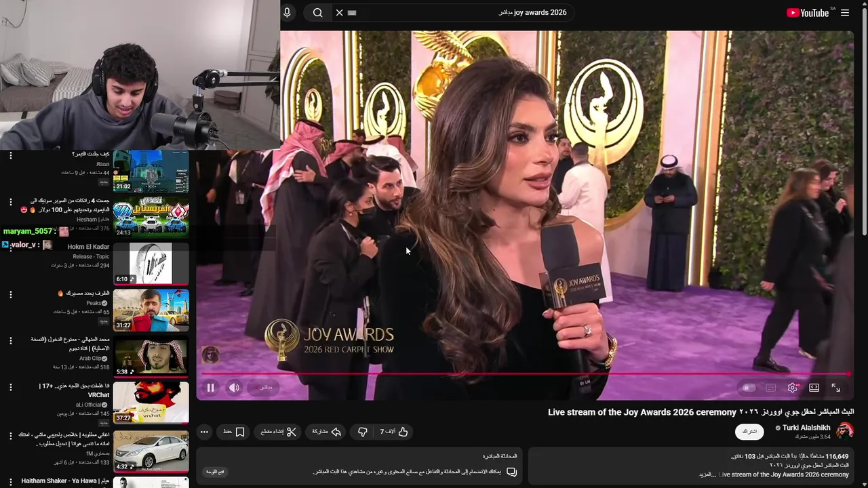Click the white Subscribe (اشتراك) button
Screen dimensions: 868x488
(749, 432)
